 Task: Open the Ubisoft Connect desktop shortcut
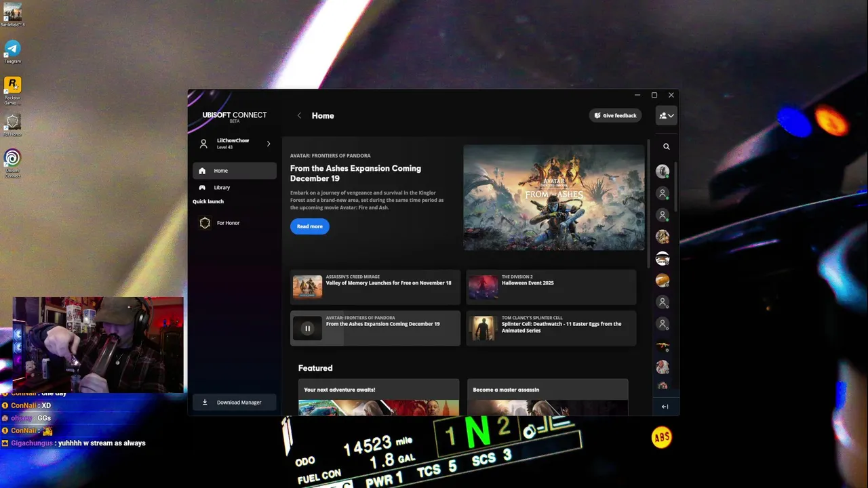(12, 163)
